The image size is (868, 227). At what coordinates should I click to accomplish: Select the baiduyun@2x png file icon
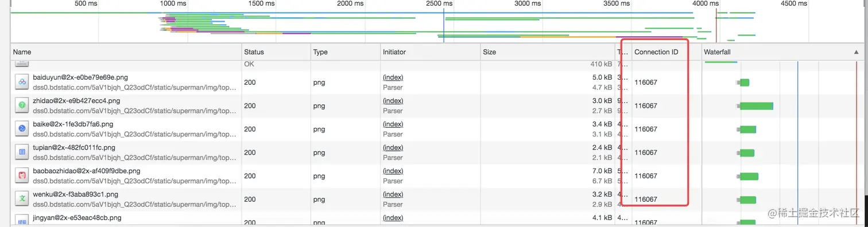(x=22, y=82)
